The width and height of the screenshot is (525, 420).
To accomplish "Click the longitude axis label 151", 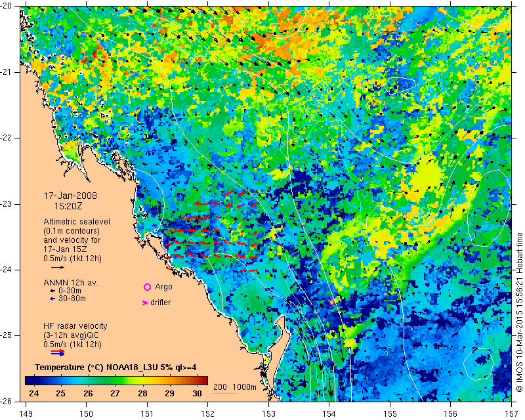I will tap(147, 413).
